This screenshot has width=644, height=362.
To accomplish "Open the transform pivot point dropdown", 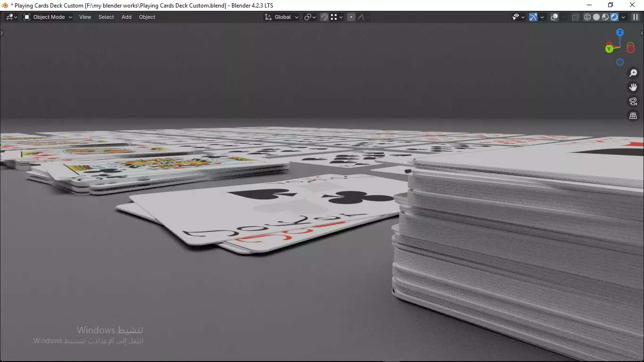I will pos(310,17).
